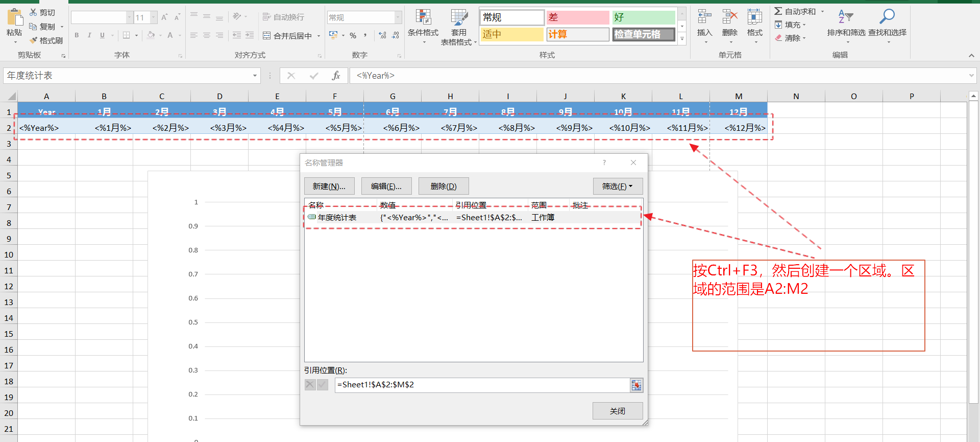Click the 新建(N)... button
Image resolution: width=980 pixels, height=442 pixels.
point(329,187)
